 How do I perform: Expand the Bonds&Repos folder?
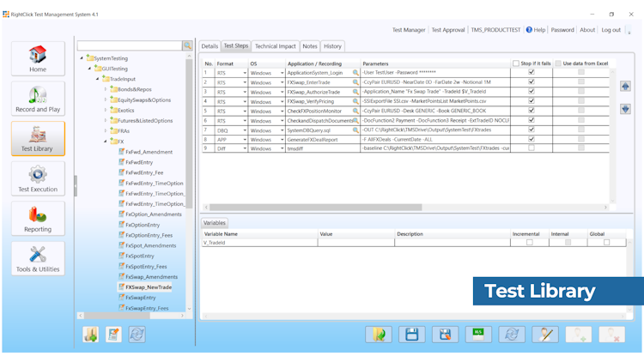click(x=106, y=89)
